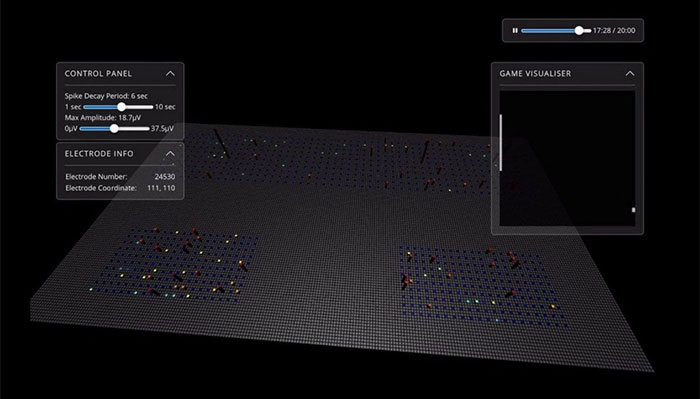
Task: Click the Electrode Number value 24530
Action: pyautogui.click(x=165, y=177)
